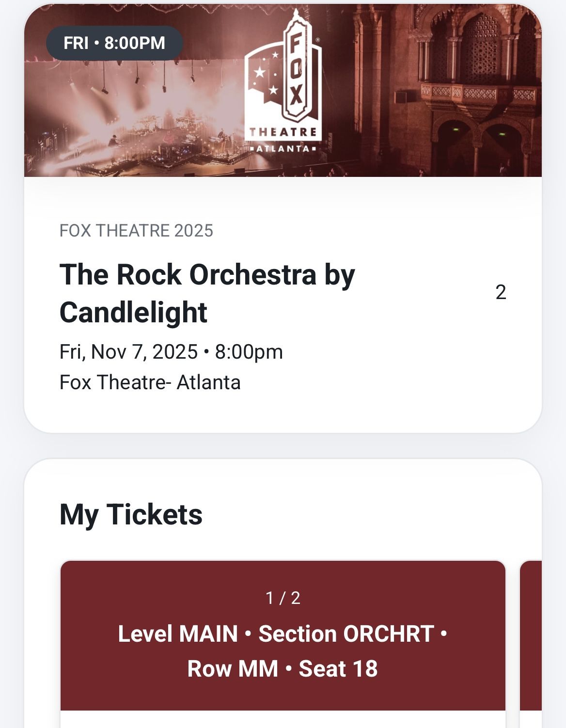Click the word Candlelight in the title
The height and width of the screenshot is (728, 566).
(x=133, y=312)
